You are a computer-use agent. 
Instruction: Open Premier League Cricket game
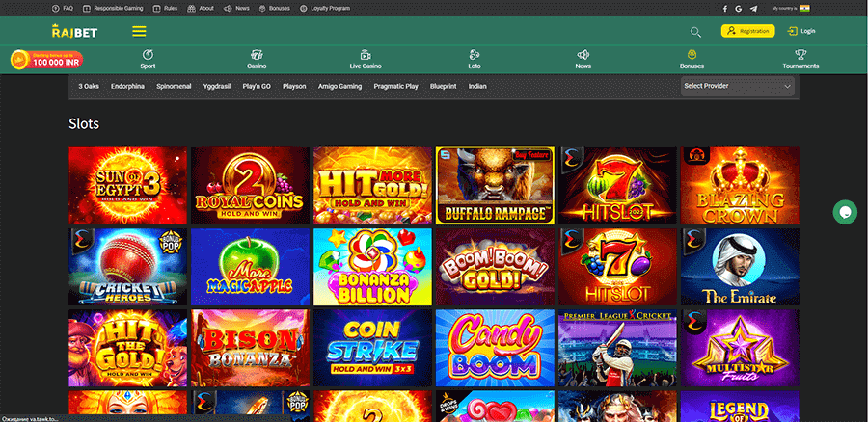click(x=618, y=348)
